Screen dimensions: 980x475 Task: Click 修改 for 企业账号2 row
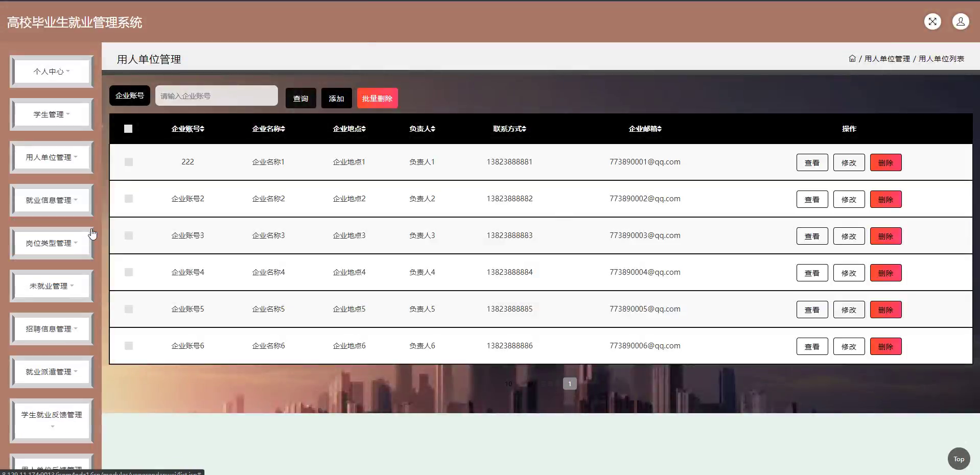[849, 199]
